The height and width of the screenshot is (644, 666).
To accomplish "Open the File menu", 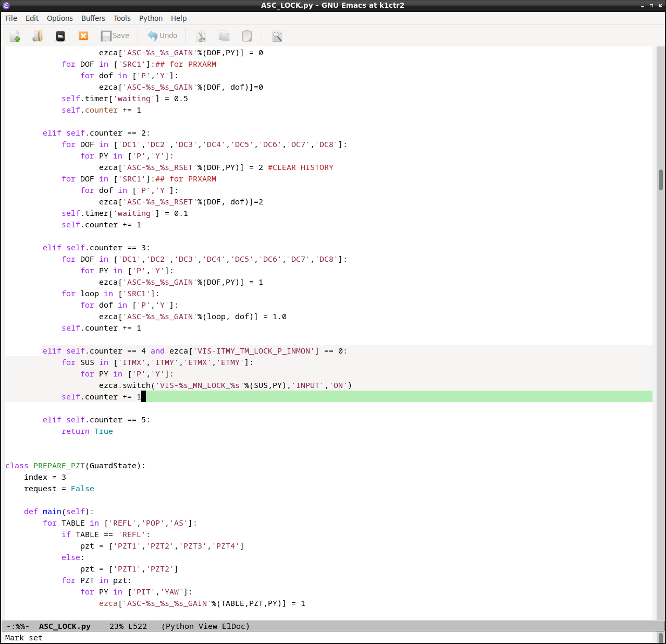I will pyautogui.click(x=11, y=18).
